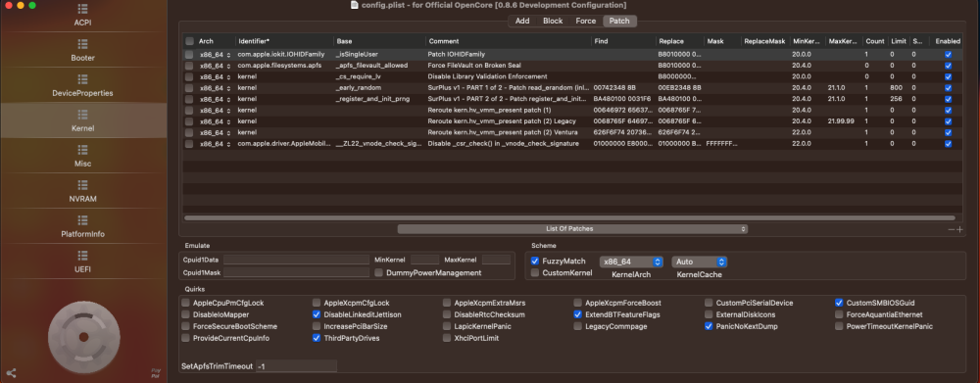The height and width of the screenshot is (383, 980).
Task: Toggle the FuzzyMatch checkbox
Action: click(535, 262)
